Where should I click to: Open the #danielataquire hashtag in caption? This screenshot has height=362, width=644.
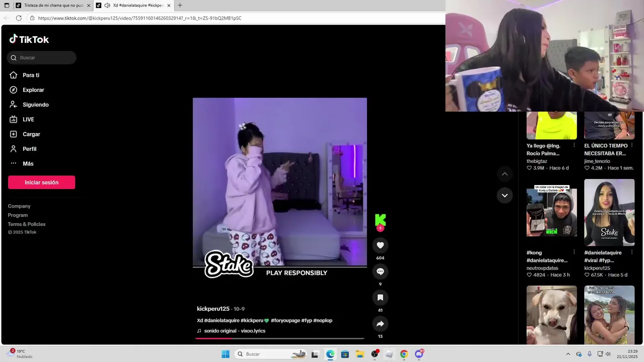point(222,320)
